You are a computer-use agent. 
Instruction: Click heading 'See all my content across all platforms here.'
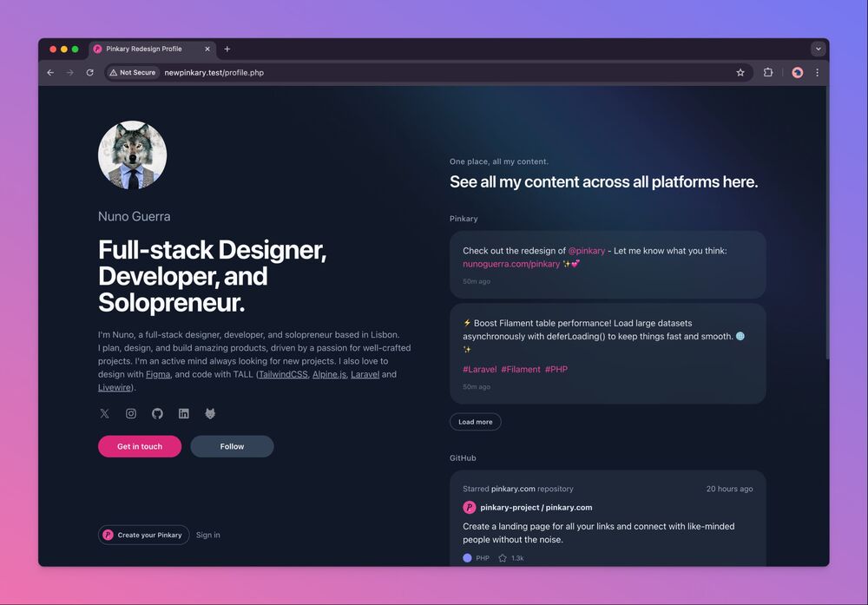pos(603,181)
